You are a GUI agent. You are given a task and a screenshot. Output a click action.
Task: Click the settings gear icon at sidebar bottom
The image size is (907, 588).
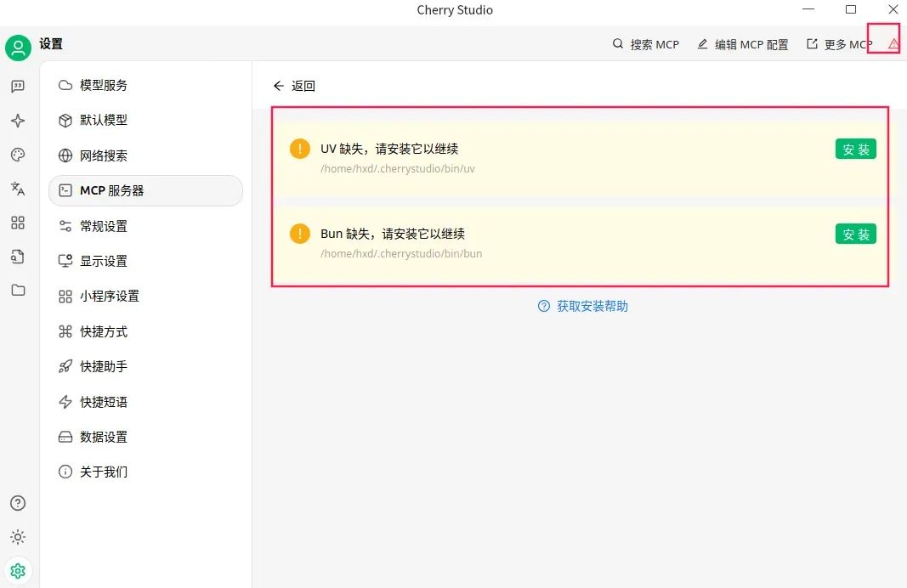18,571
